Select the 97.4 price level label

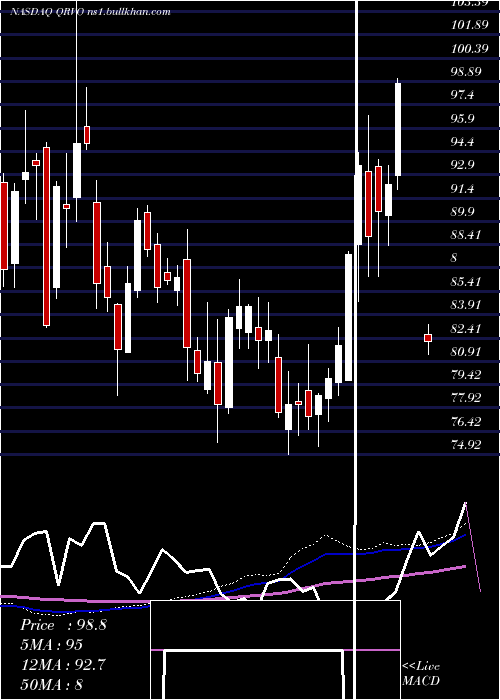click(x=464, y=95)
